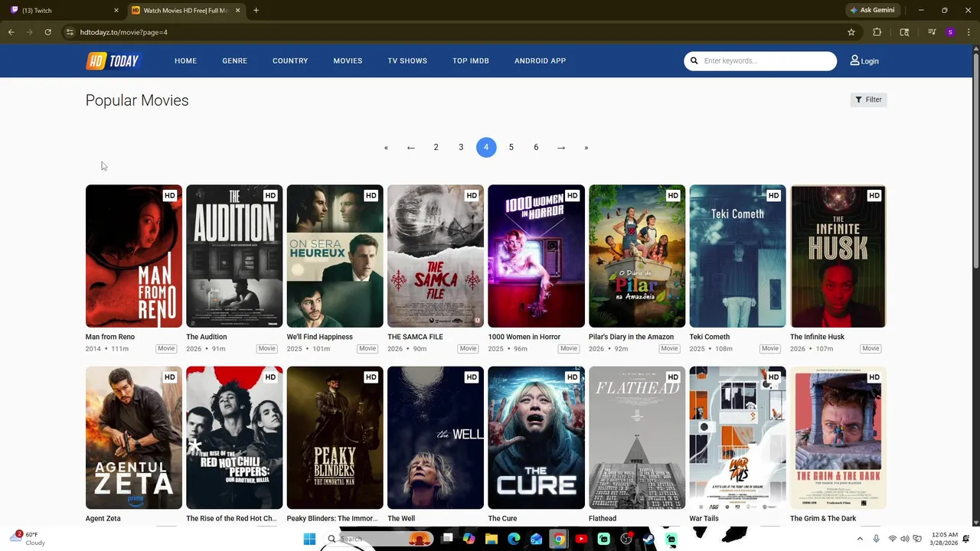Bookmark this page with the star icon
The height and width of the screenshot is (551, 980).
point(851,32)
